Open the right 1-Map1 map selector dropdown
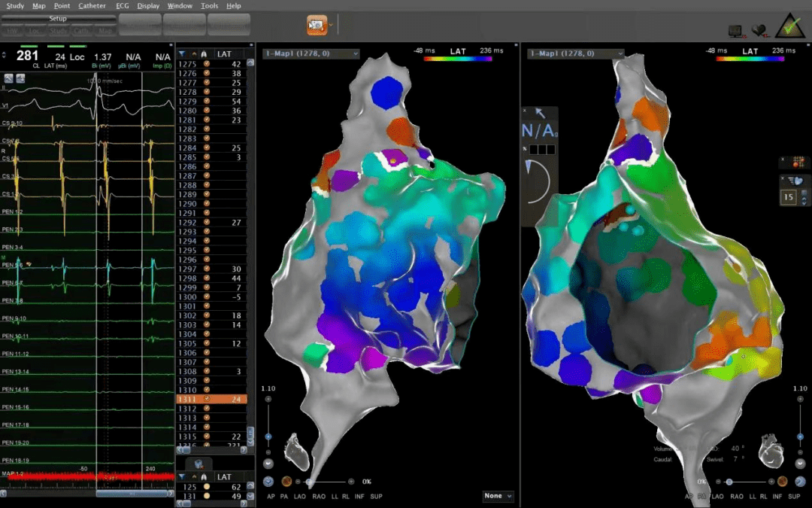This screenshot has height=508, width=812. pos(576,53)
